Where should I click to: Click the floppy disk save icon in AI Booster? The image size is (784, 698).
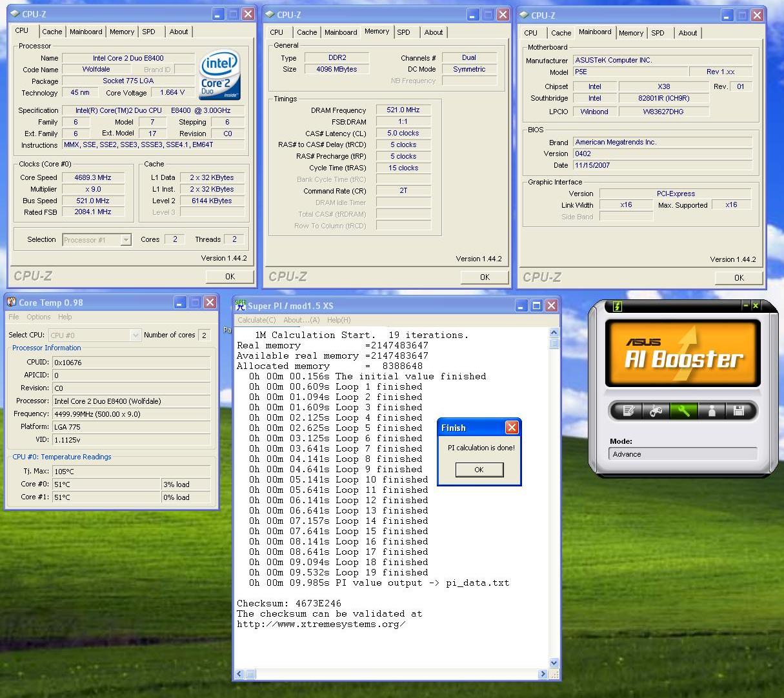click(739, 410)
